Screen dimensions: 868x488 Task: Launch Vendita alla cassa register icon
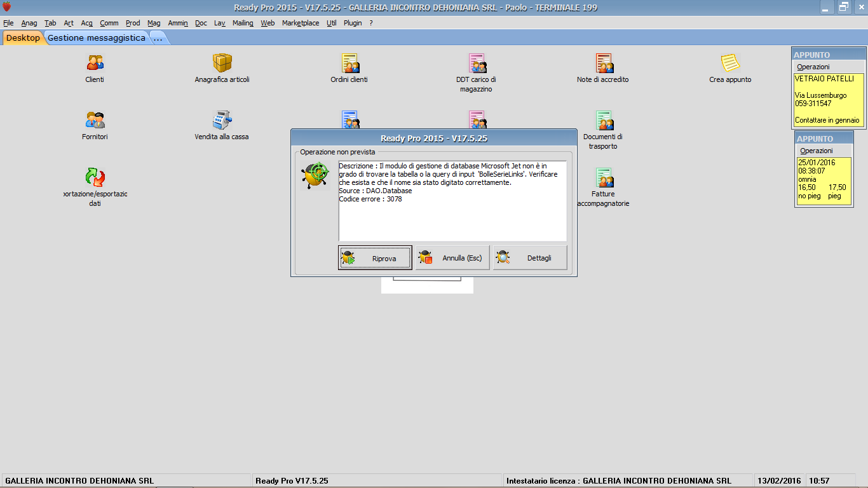pyautogui.click(x=222, y=120)
